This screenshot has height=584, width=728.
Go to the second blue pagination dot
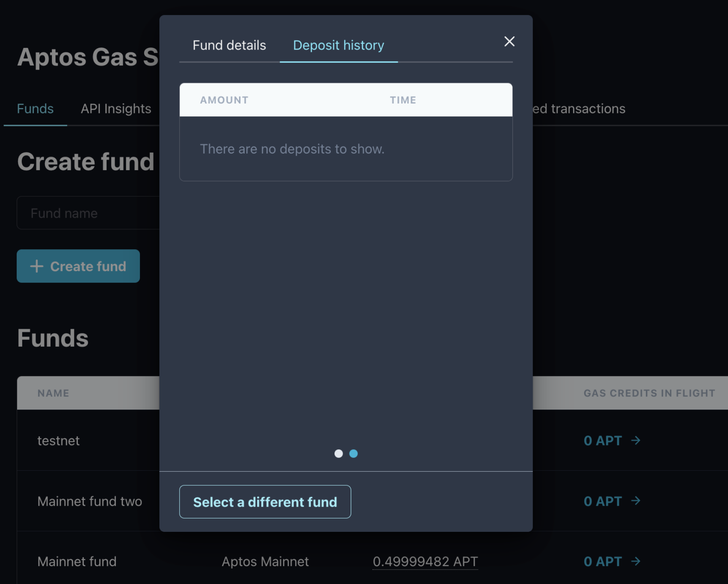pyautogui.click(x=353, y=454)
